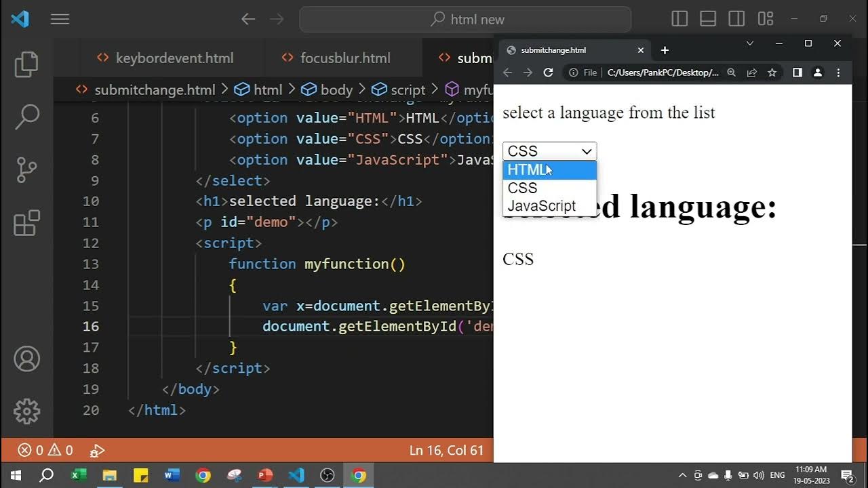Click Chrome's forward arrow
Image resolution: width=868 pixels, height=488 pixels.
pyautogui.click(x=528, y=73)
